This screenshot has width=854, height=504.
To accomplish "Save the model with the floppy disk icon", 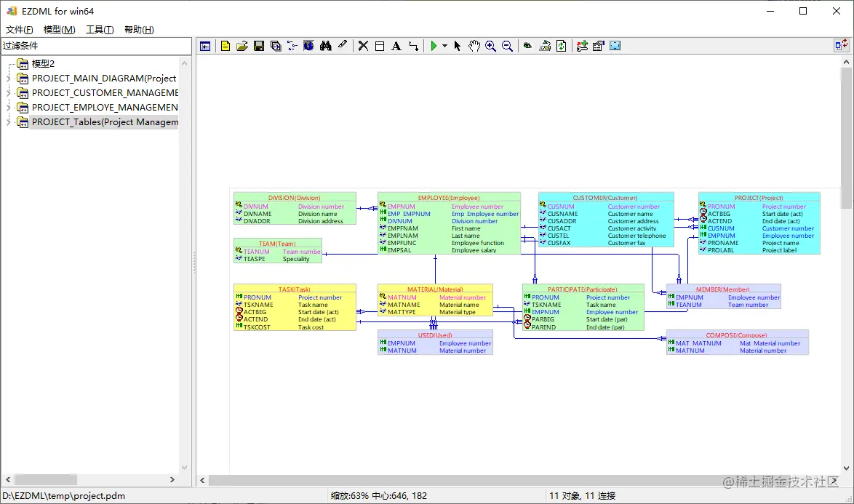I will 259,47.
